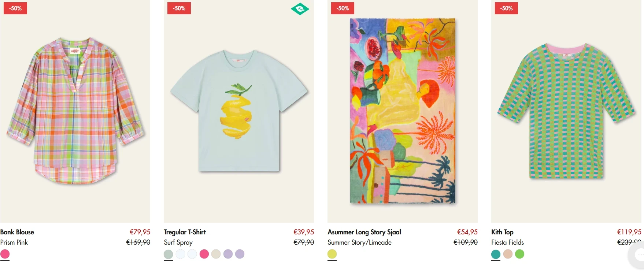Click the green leaf sustainability badge
The width and height of the screenshot is (644, 271).
tap(300, 9)
